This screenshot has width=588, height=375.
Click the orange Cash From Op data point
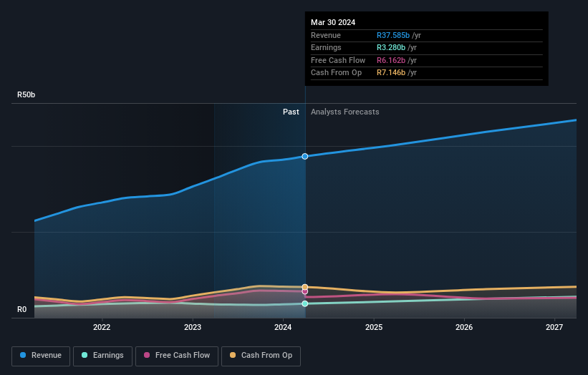coord(305,287)
